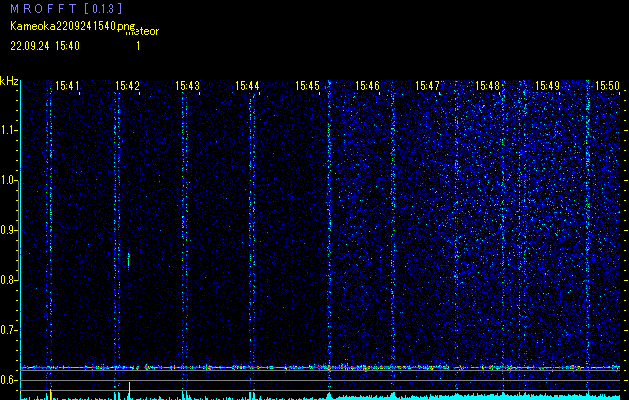This screenshot has width=629, height=400.
Task: Click the 15:46 time marker
Action: point(367,85)
